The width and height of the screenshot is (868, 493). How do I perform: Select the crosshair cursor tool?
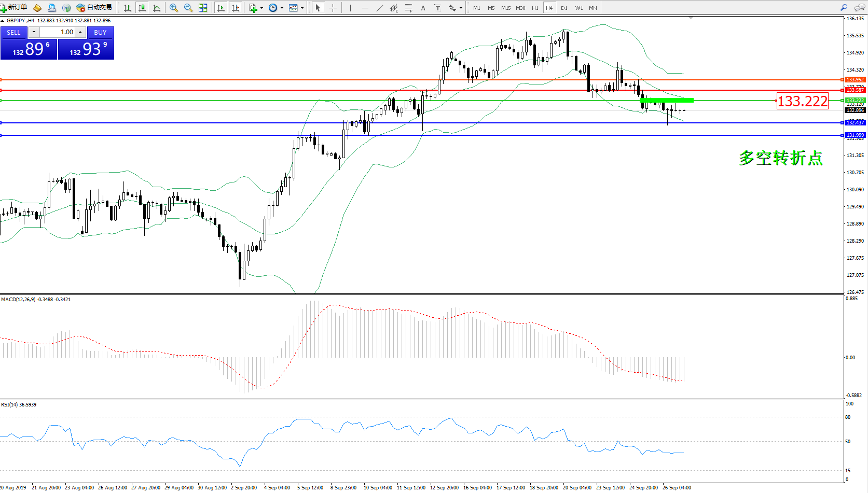tap(333, 8)
